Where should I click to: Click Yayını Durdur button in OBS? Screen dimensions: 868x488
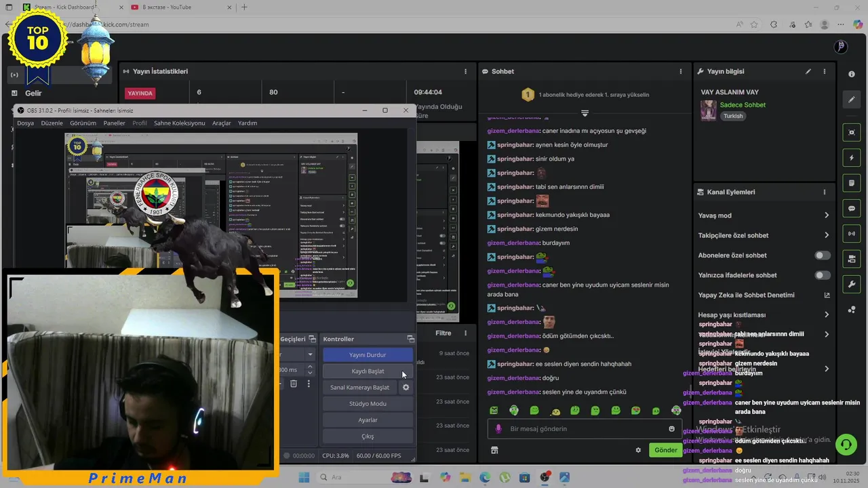coord(368,354)
